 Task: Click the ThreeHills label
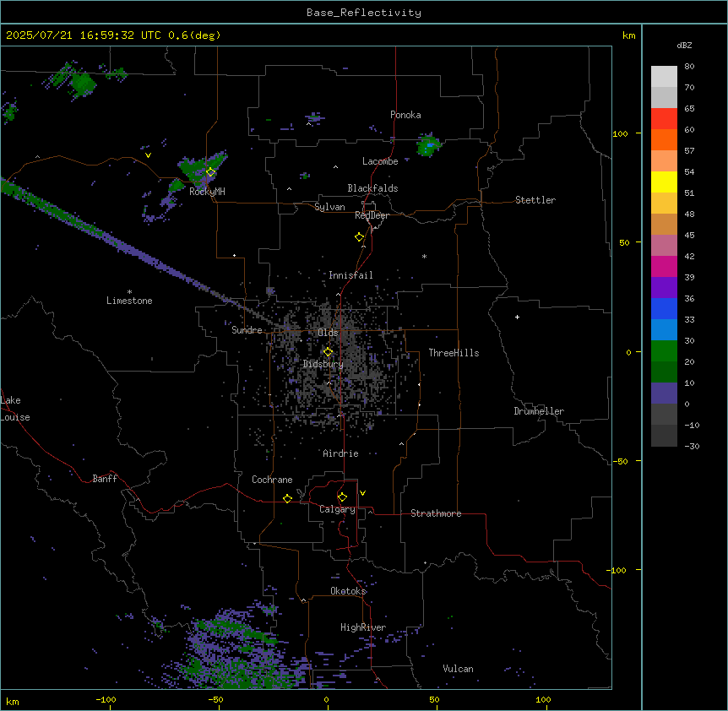tap(454, 353)
